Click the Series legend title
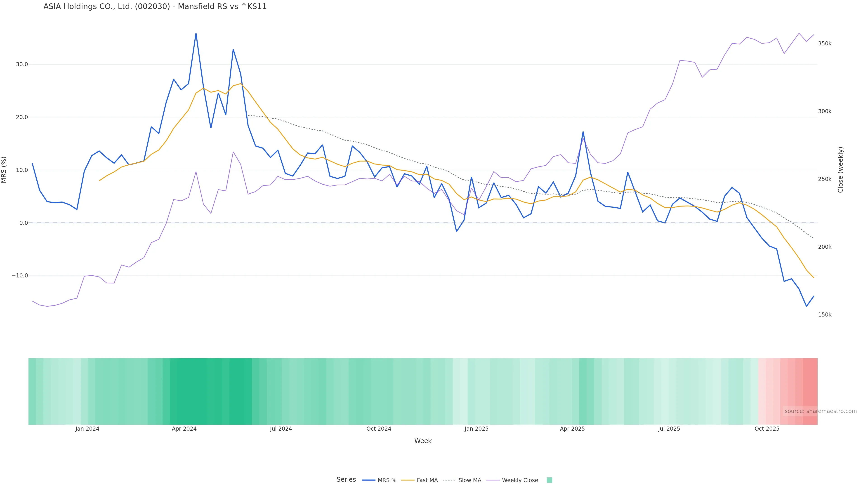Viewport: 868px width, 488px height. point(346,480)
